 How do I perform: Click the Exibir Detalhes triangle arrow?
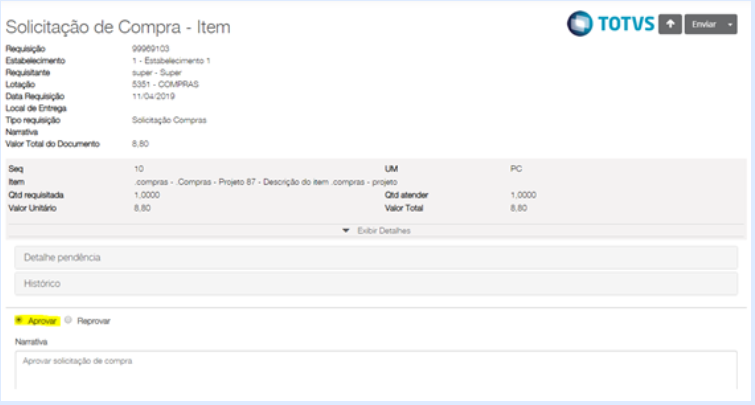346,231
